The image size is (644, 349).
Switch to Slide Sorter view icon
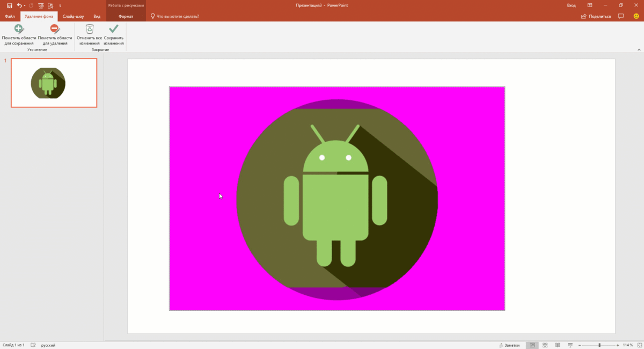(545, 345)
